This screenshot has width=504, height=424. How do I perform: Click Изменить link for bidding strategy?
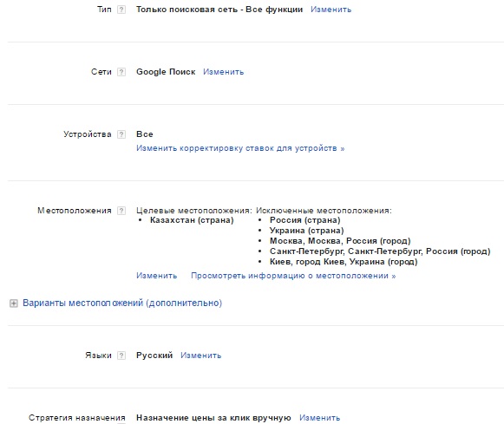click(x=319, y=418)
